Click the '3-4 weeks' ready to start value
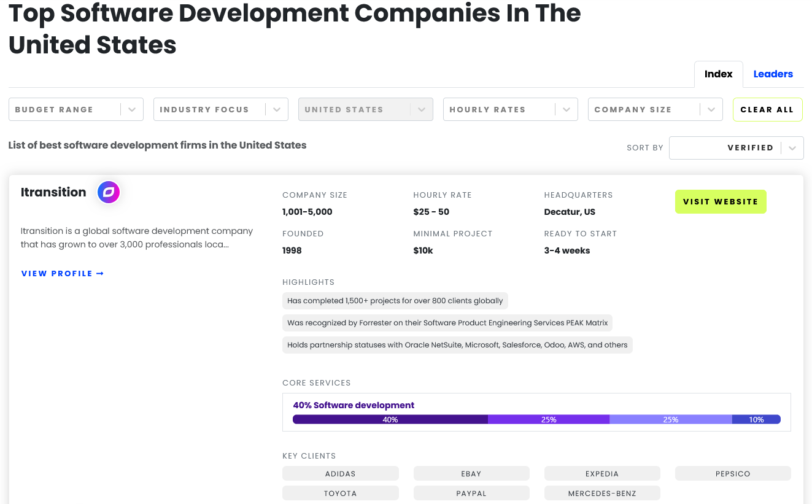Screen dimensions: 812x504 tap(567, 250)
